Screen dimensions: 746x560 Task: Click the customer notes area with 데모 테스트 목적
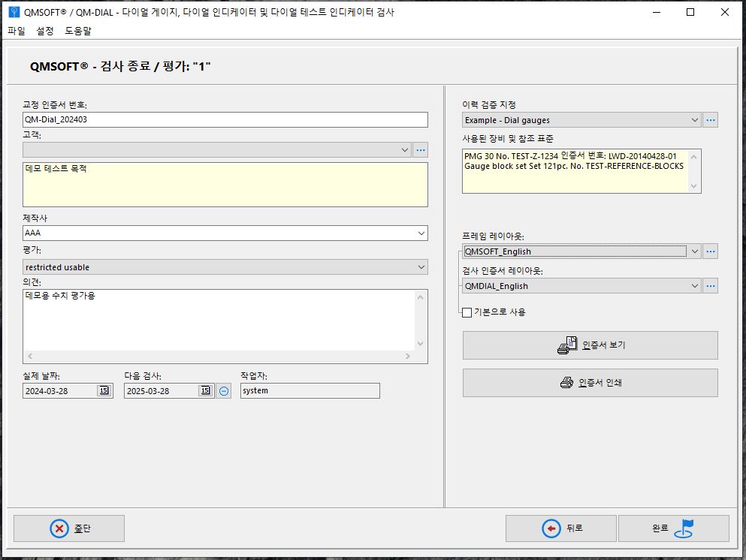[x=225, y=185]
